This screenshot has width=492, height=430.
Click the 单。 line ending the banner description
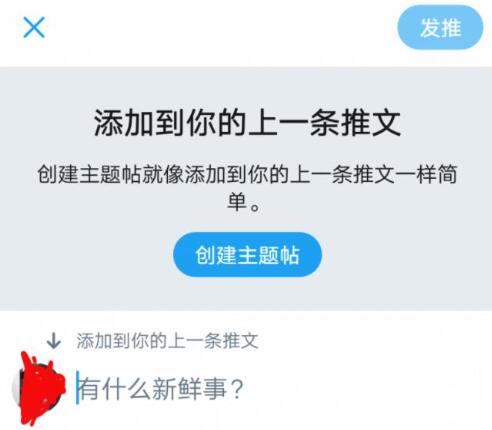pos(244,202)
